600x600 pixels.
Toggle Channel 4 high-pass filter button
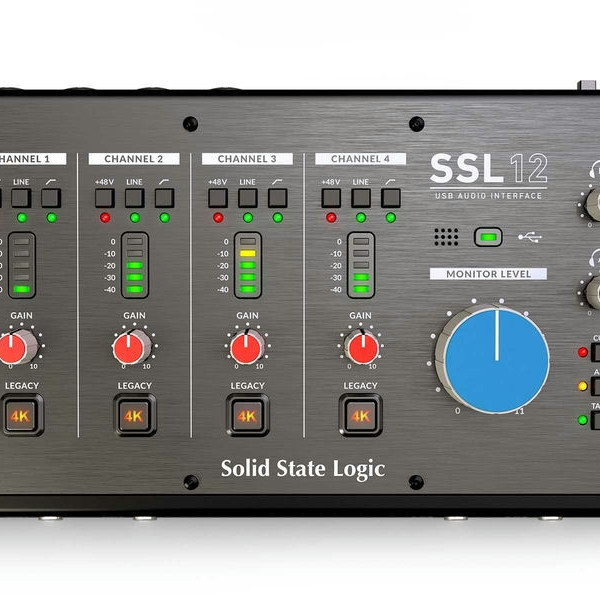tap(391, 198)
